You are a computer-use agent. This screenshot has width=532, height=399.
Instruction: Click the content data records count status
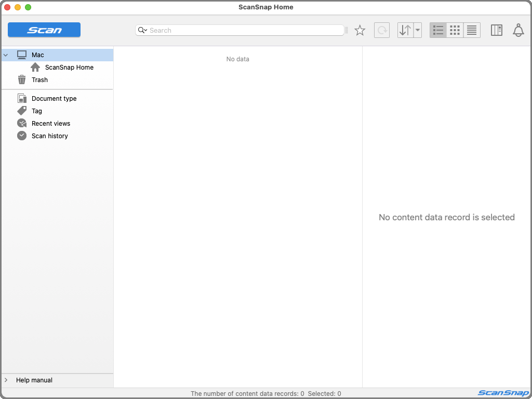click(x=247, y=394)
